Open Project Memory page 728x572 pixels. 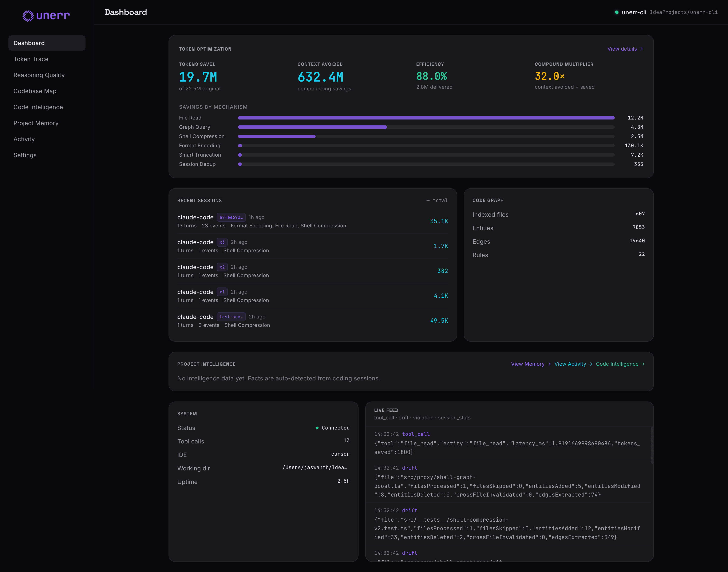coord(47,123)
